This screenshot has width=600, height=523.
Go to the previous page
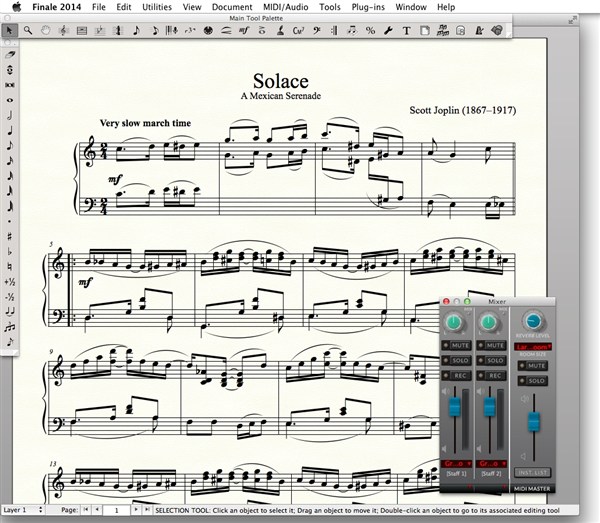click(x=97, y=510)
